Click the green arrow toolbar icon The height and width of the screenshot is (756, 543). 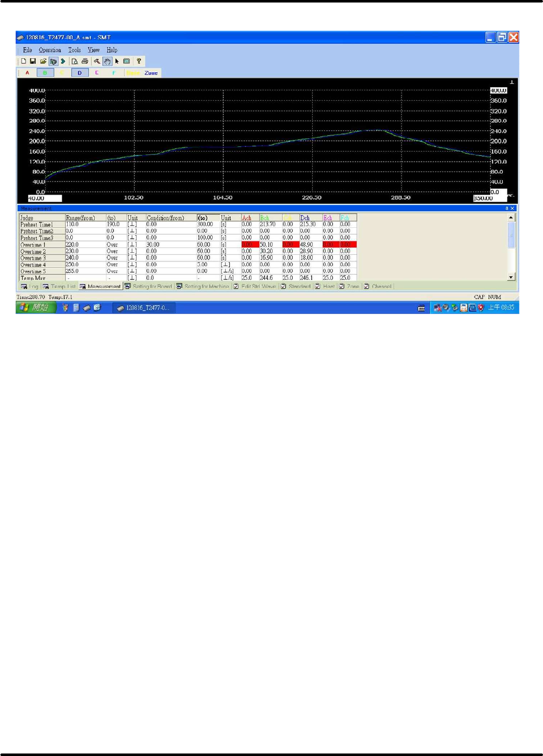click(63, 61)
